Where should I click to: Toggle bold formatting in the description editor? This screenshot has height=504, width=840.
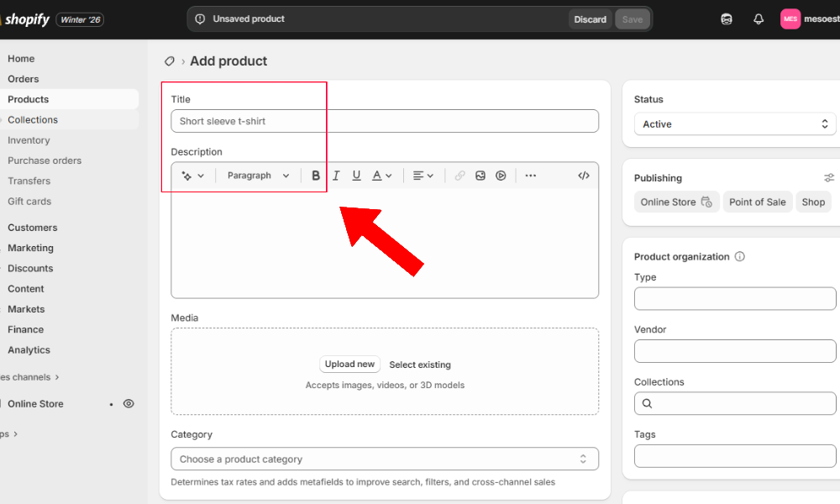click(315, 175)
